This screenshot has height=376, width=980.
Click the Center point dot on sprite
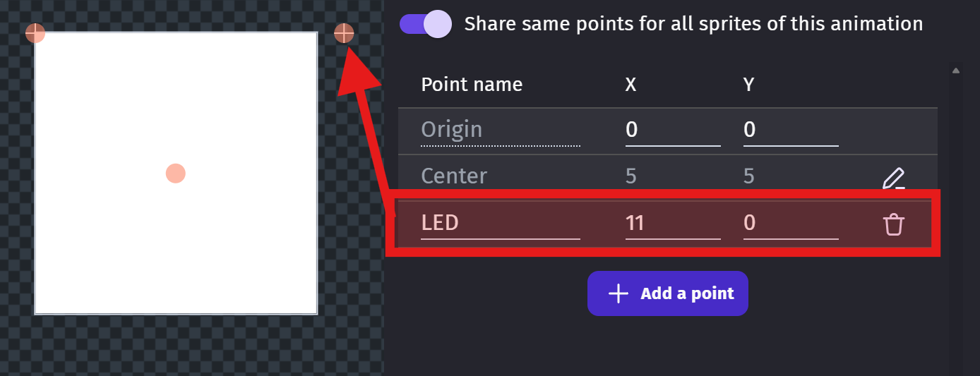176,173
